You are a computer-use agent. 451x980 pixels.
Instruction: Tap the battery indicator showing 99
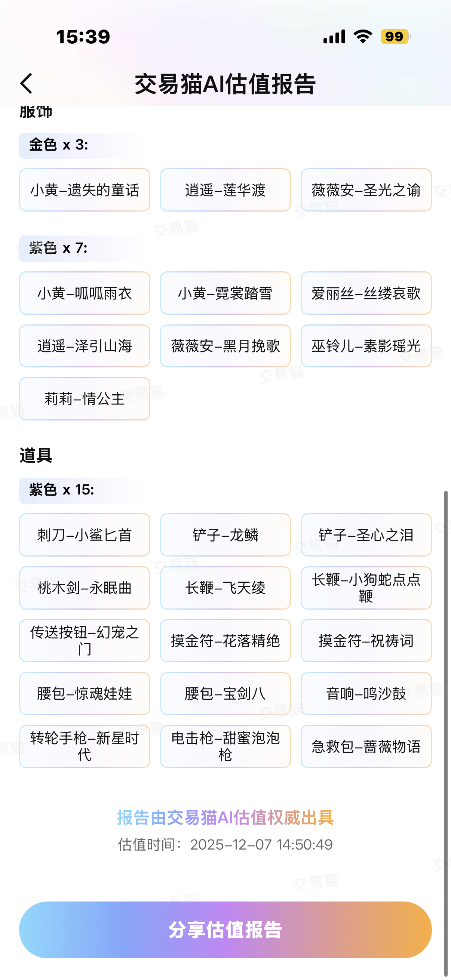click(395, 37)
